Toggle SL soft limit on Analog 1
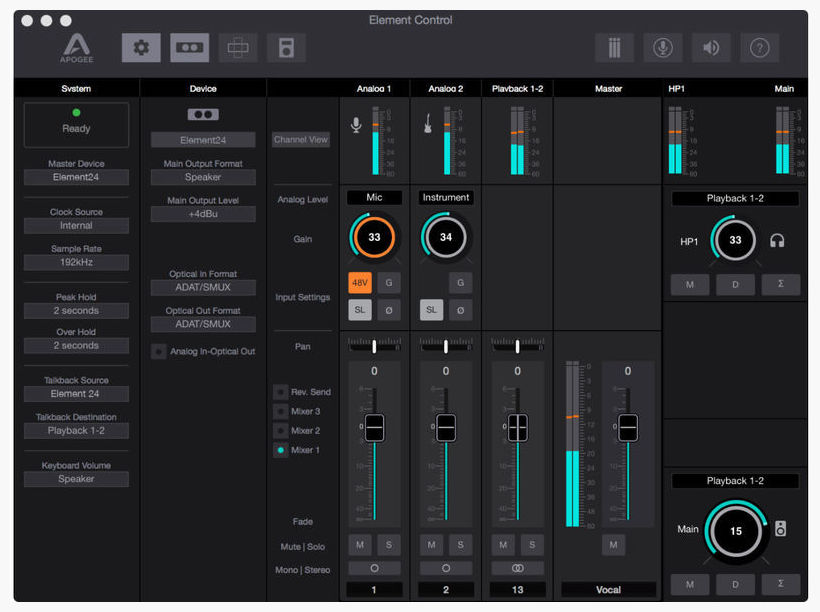Screen dimensions: 820x612 360,310
